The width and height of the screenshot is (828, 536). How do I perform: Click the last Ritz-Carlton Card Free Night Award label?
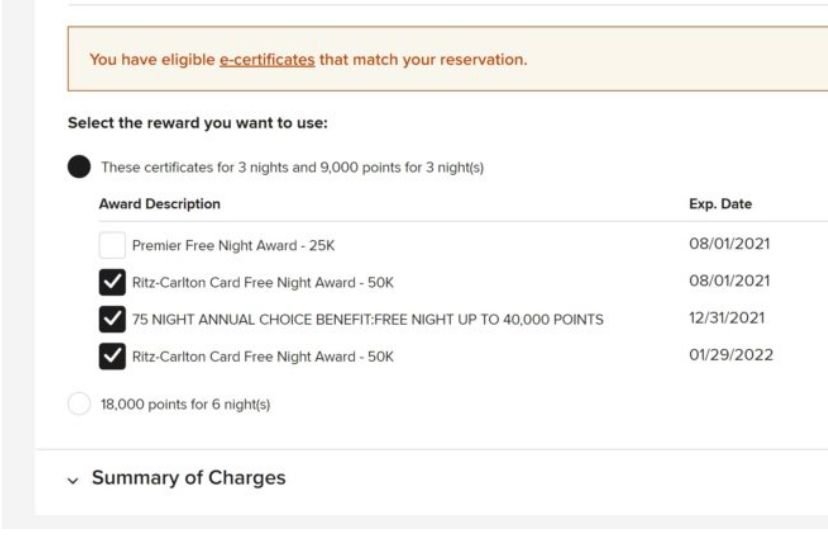(x=262, y=356)
